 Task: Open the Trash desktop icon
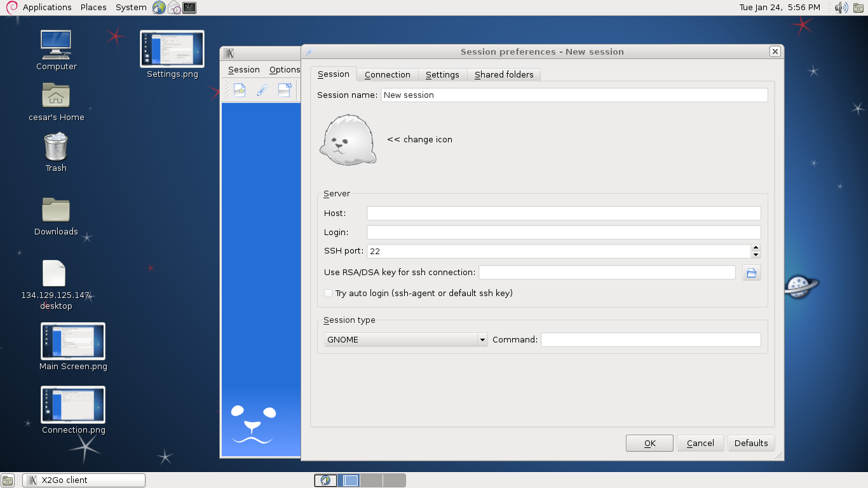[x=56, y=147]
